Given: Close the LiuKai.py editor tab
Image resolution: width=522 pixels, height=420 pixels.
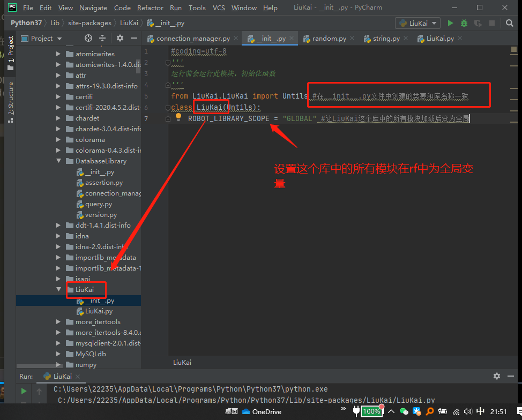Looking at the screenshot, I should coord(460,38).
